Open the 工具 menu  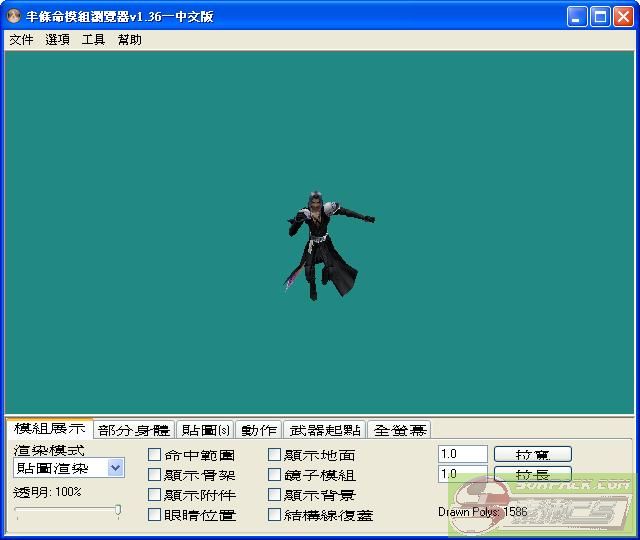click(93, 40)
